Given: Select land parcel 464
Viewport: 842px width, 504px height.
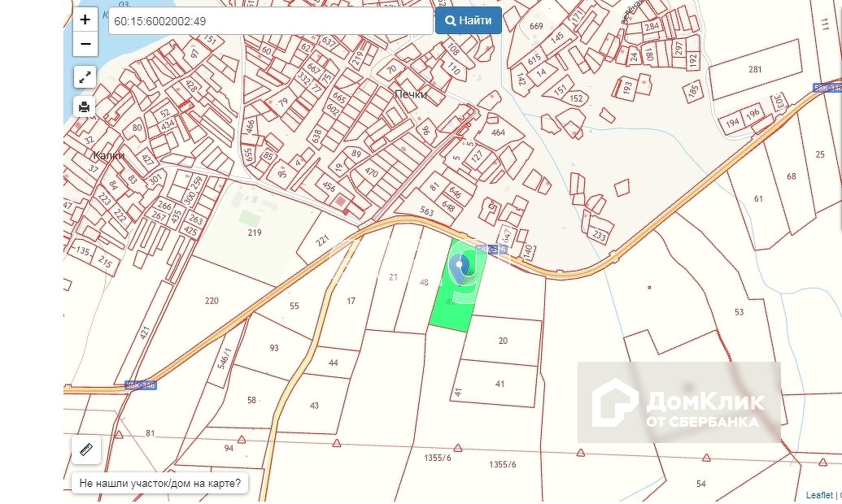Looking at the screenshot, I should coord(498,132).
